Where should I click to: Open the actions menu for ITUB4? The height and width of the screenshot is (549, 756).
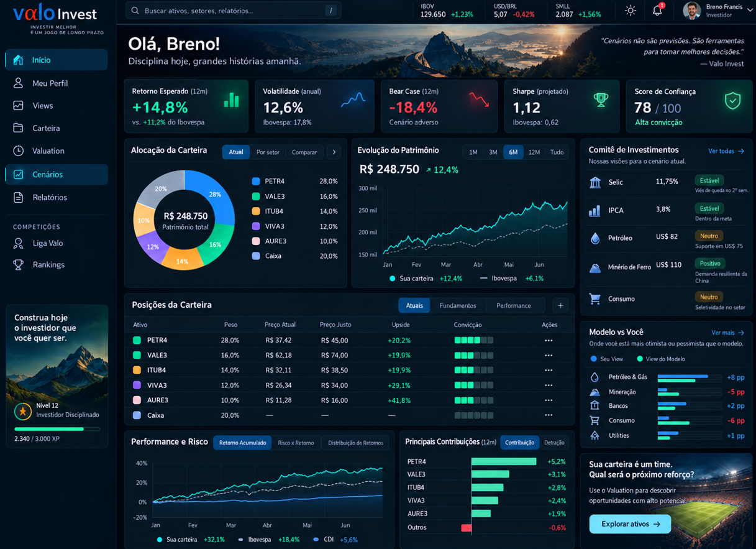[x=549, y=370]
